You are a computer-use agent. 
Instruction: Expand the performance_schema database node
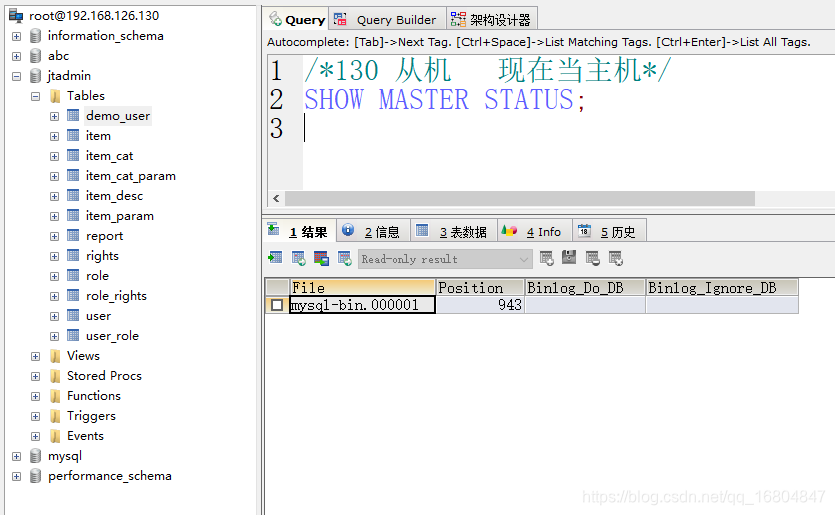(x=17, y=476)
